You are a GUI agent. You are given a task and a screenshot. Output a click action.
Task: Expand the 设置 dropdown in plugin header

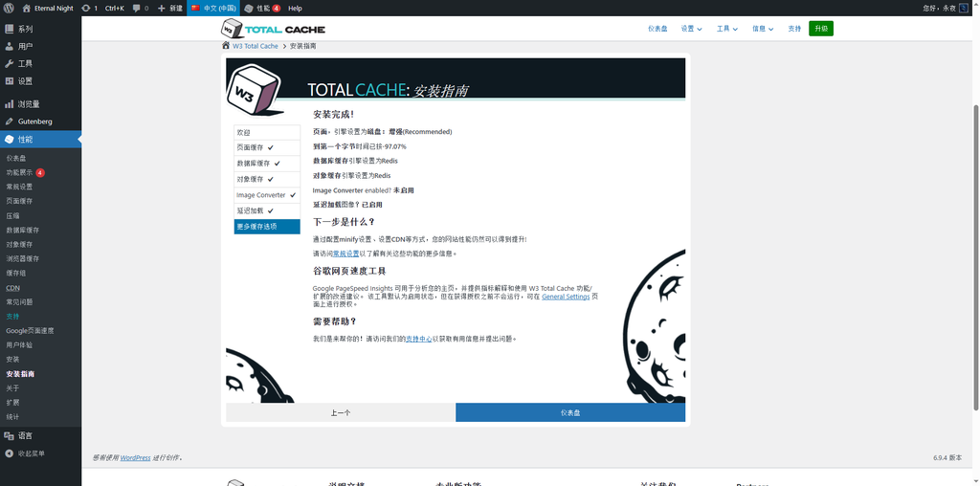691,29
